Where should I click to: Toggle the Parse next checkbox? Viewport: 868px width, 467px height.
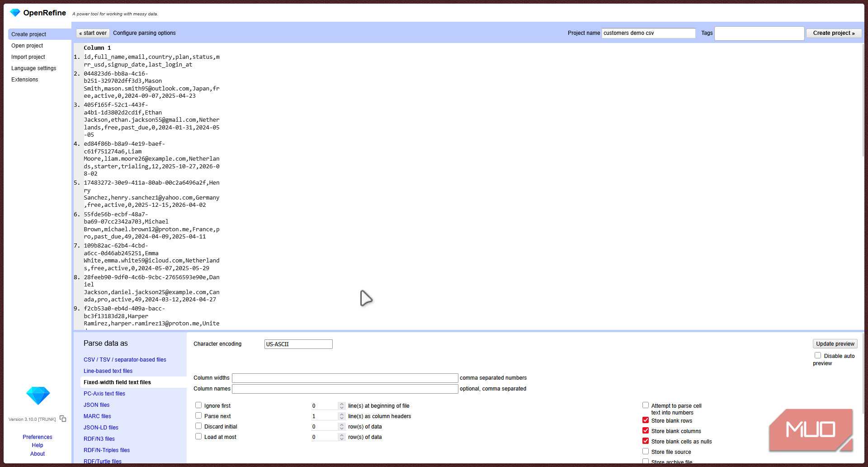pos(198,415)
